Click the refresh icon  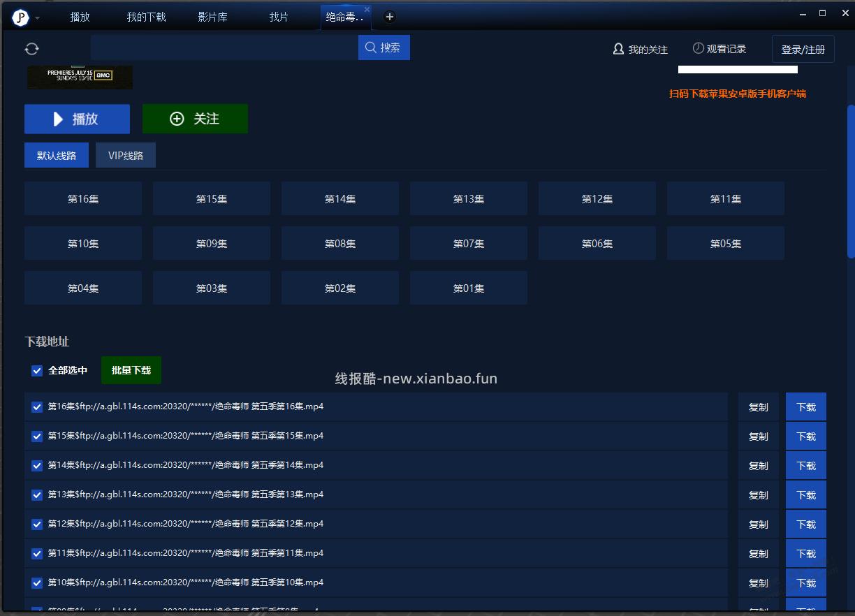(x=31, y=49)
